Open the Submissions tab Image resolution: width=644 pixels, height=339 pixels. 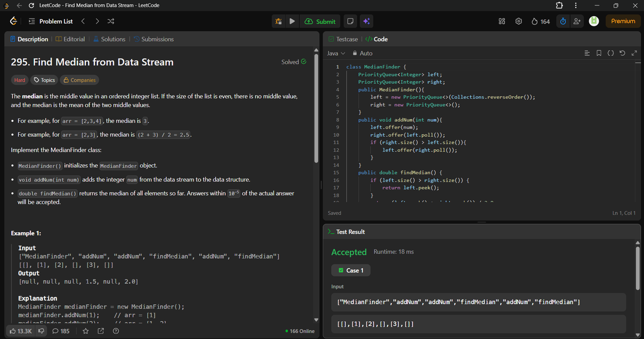[153, 39]
